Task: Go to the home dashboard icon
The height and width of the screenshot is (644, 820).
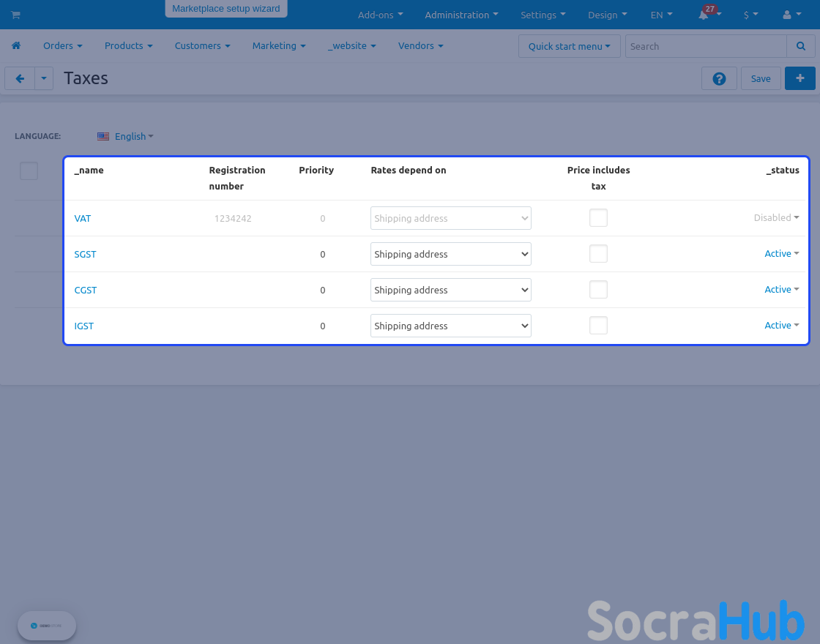Action: tap(16, 45)
